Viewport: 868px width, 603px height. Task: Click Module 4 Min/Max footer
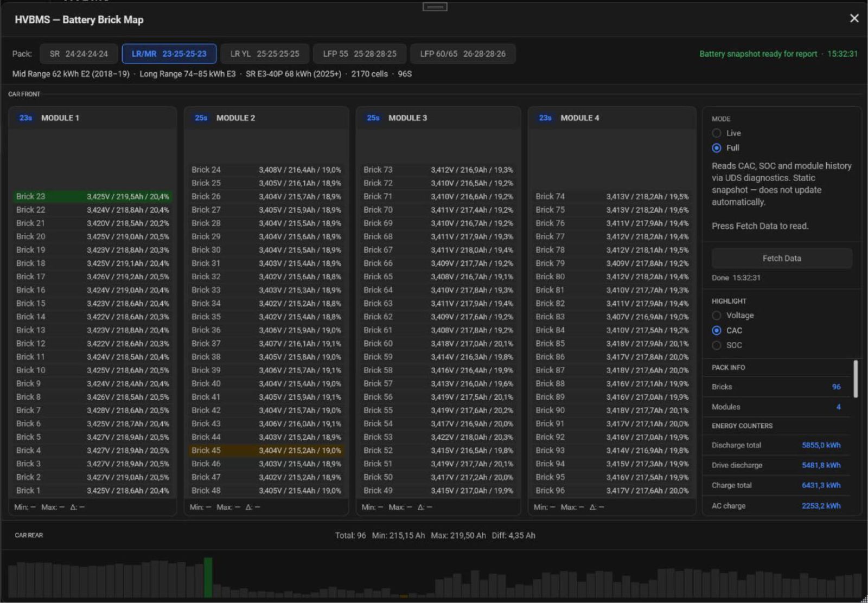(x=569, y=507)
